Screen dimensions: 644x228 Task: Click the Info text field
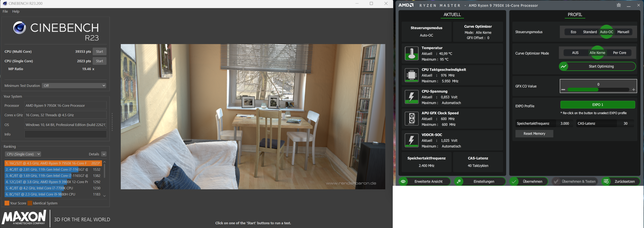click(x=66, y=134)
